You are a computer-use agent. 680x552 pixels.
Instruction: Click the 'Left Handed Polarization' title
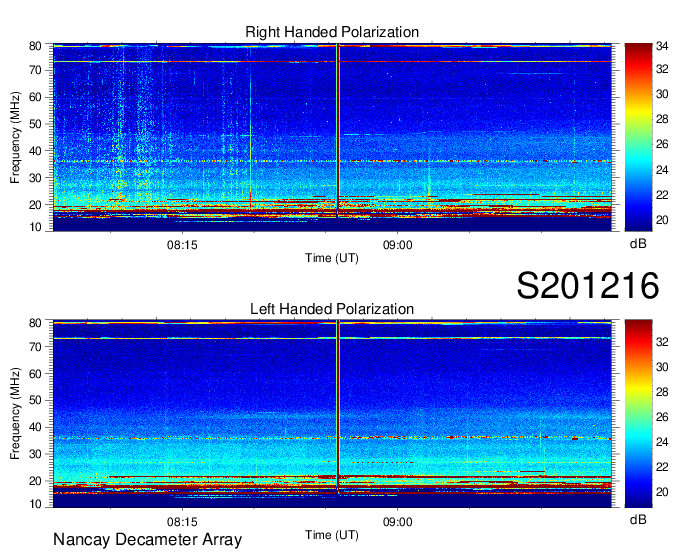point(332,309)
